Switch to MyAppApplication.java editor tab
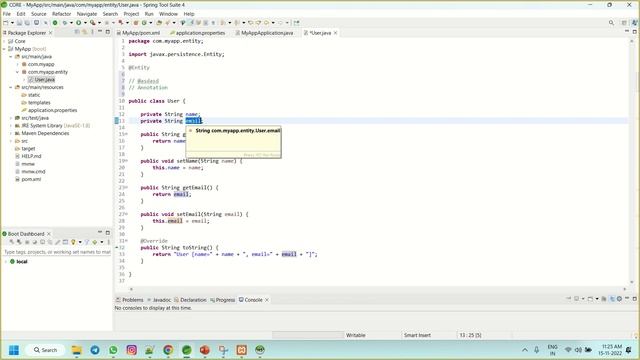 [x=264, y=33]
